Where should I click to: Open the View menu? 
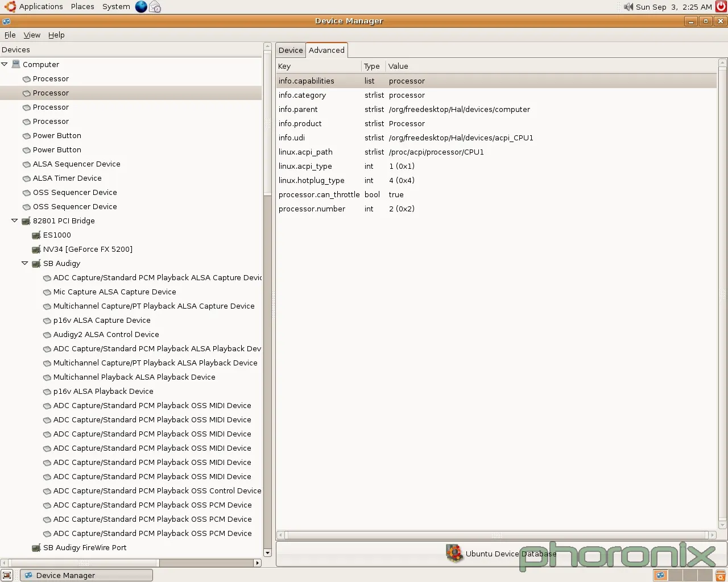[x=32, y=35]
